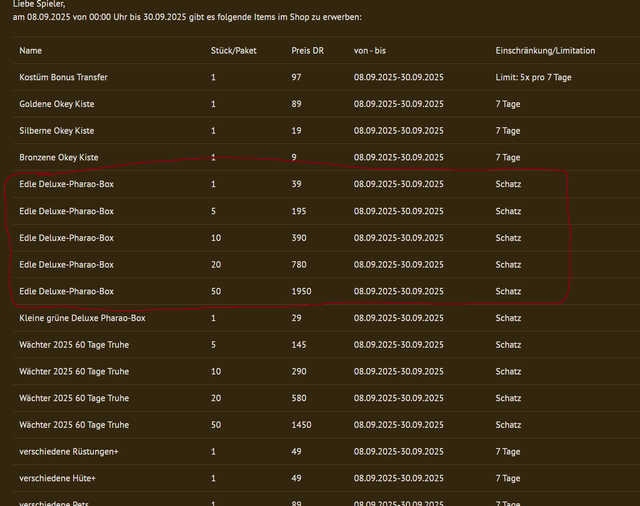Image resolution: width=640 pixels, height=506 pixels.
Task: Click the Edle Deluxe-Pharao-Box name priced 39
Action: (x=67, y=184)
